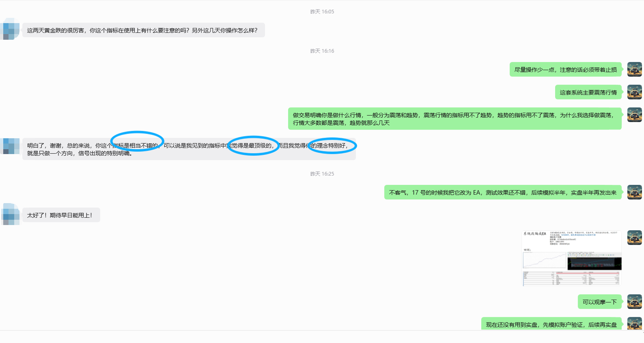Select the green message 不客气，17号的时候我把它改为EA

point(503,192)
